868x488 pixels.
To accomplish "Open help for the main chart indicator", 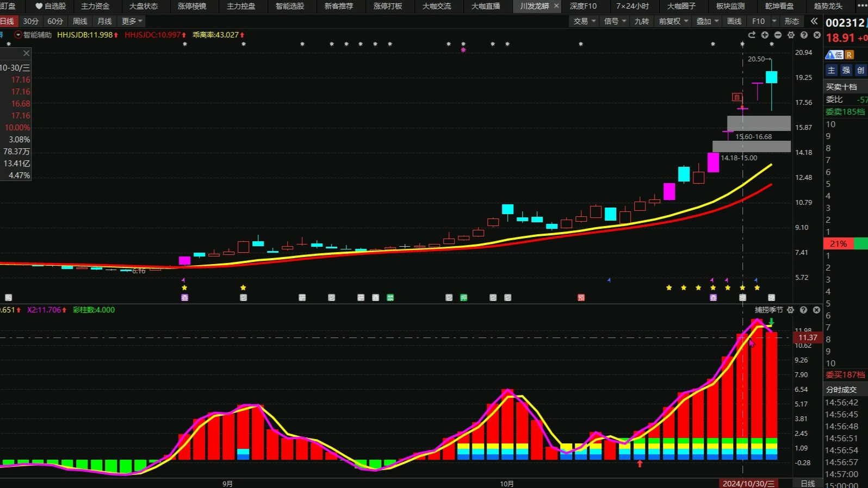I will (x=804, y=35).
